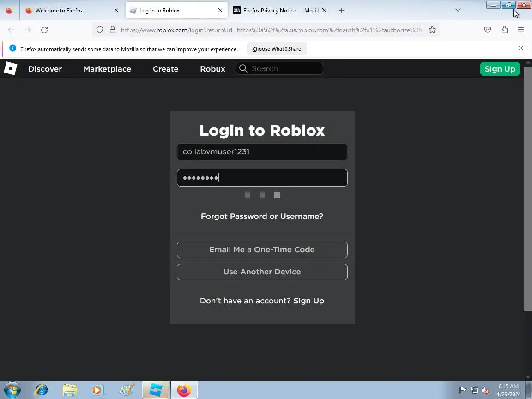Open a new tab with plus icon
532x399 pixels.
tap(341, 11)
